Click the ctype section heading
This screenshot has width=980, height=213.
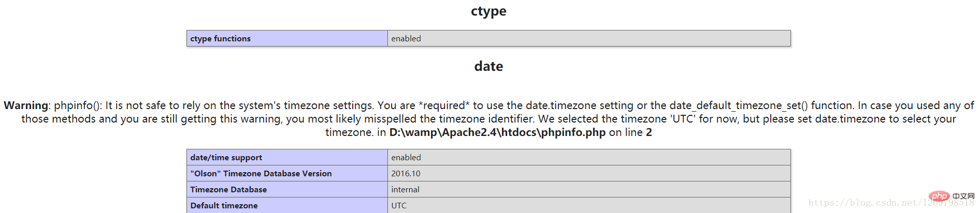(x=488, y=11)
